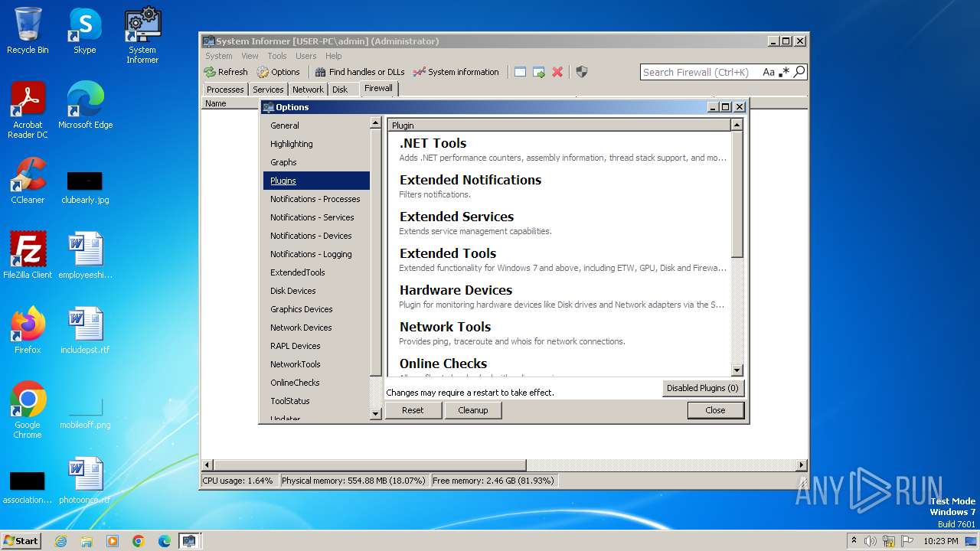Screen dimensions: 980x551
Task: Select Disk Devices section
Action: [316, 291]
